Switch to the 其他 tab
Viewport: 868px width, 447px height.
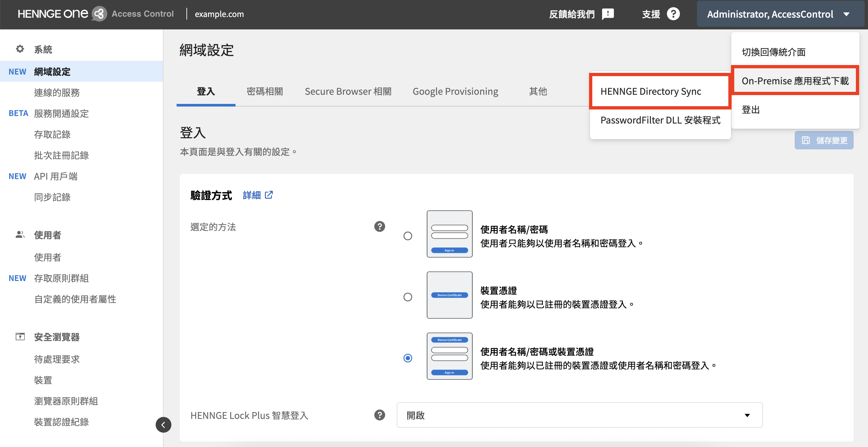point(538,91)
